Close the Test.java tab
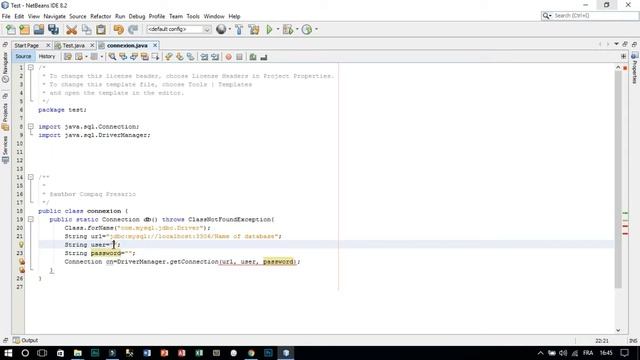Image resolution: width=640 pixels, height=360 pixels. click(x=92, y=45)
